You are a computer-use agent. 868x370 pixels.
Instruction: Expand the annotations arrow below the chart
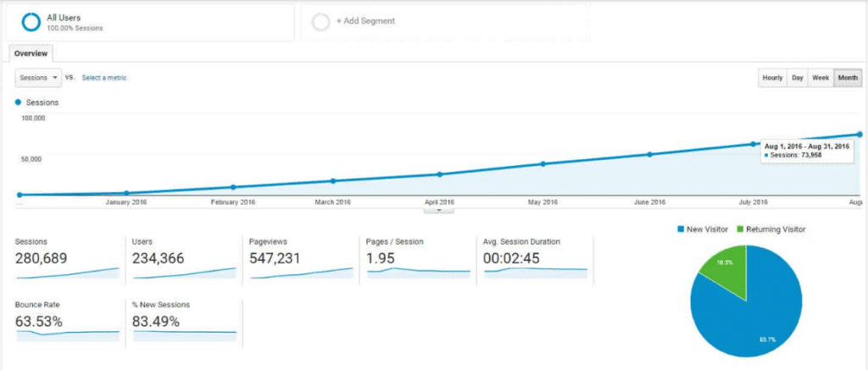[x=438, y=210]
